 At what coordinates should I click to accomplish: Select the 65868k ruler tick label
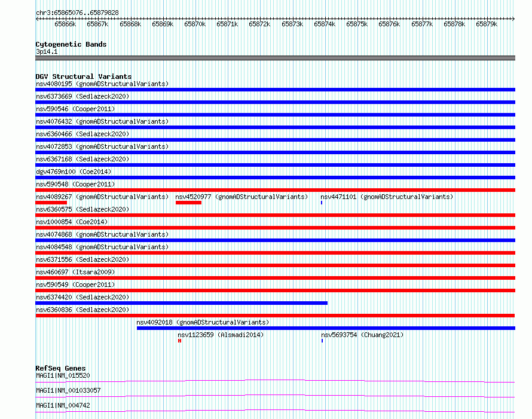130,24
